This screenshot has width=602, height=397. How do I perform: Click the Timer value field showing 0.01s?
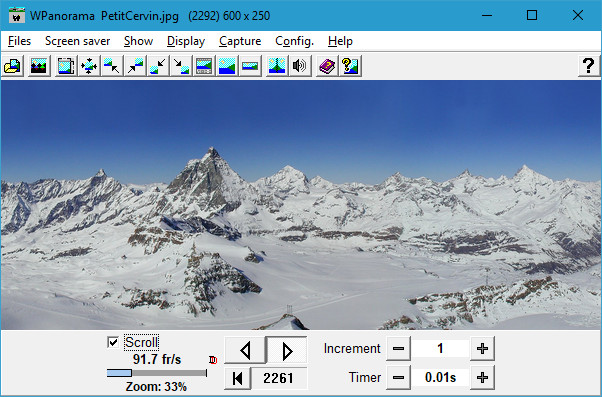coord(440,378)
